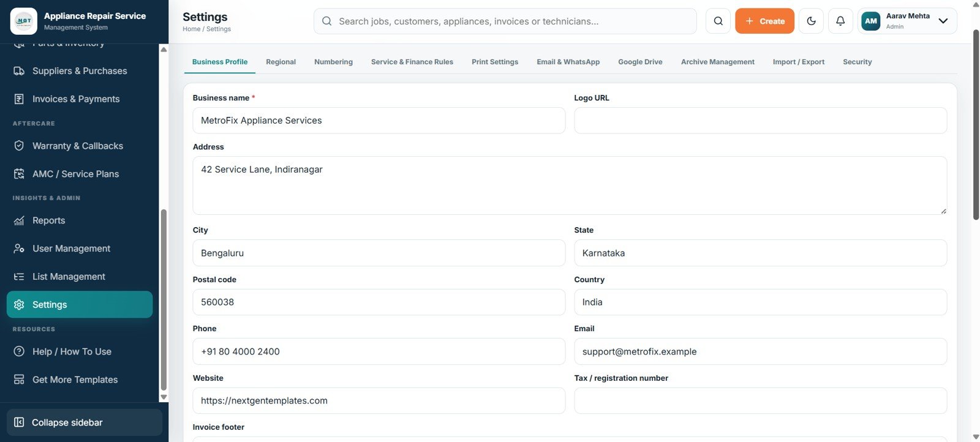Go to the Import / Export tab
Viewport: 980px width, 442px height.
click(x=799, y=62)
